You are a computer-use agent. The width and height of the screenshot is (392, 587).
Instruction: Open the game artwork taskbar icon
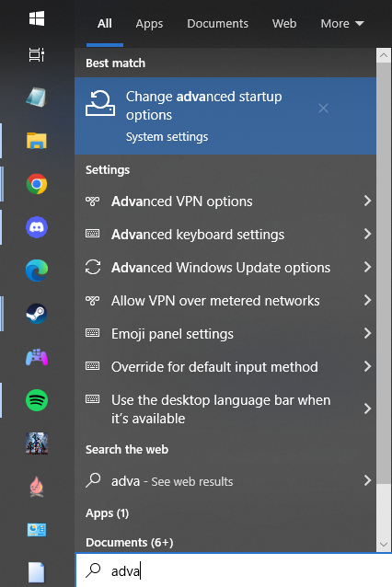coord(37,443)
